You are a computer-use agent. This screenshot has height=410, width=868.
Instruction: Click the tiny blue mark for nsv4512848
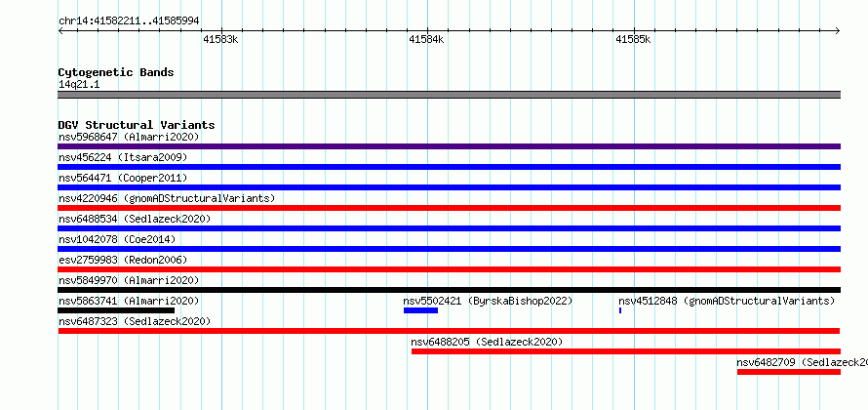[620, 310]
